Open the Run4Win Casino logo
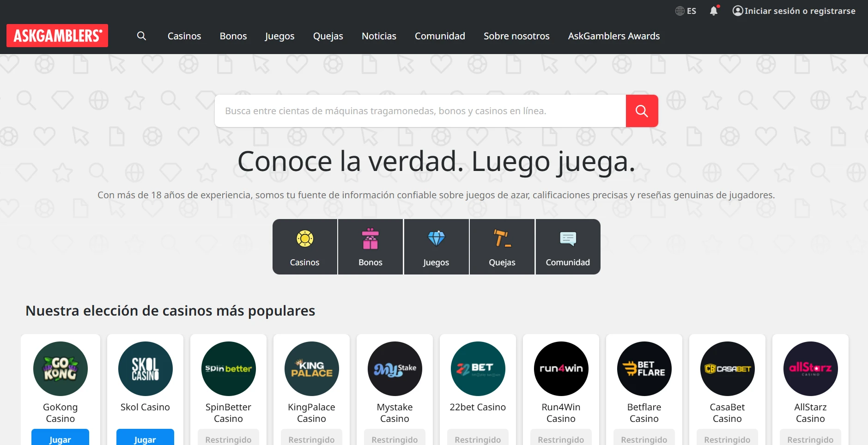The image size is (868, 445). click(561, 369)
